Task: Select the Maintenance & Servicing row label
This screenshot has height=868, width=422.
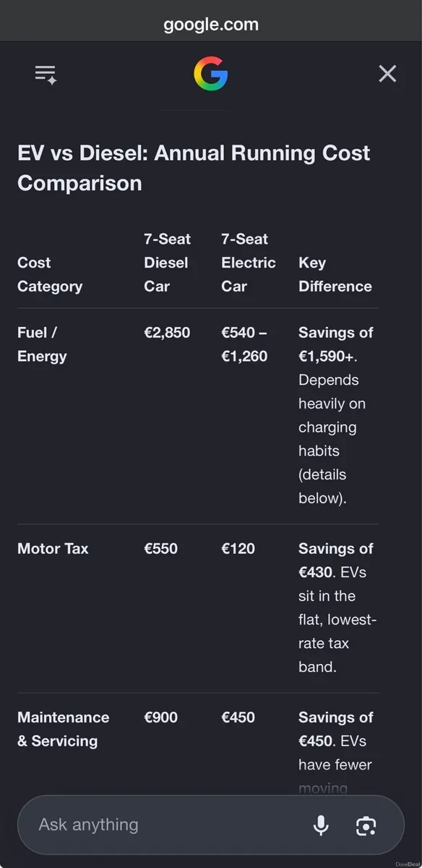Action: [x=64, y=729]
